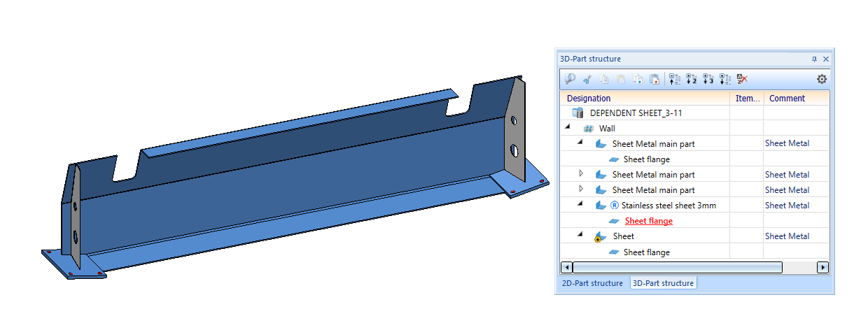Click the clipboard icon with red mark
Viewport: 868px width, 323px height.
click(x=654, y=79)
